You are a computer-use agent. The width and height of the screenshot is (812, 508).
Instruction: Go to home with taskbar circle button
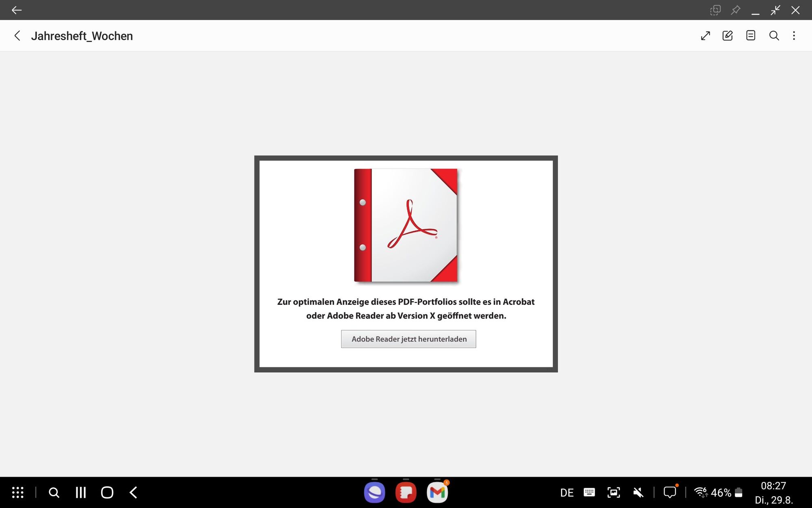[107, 493]
